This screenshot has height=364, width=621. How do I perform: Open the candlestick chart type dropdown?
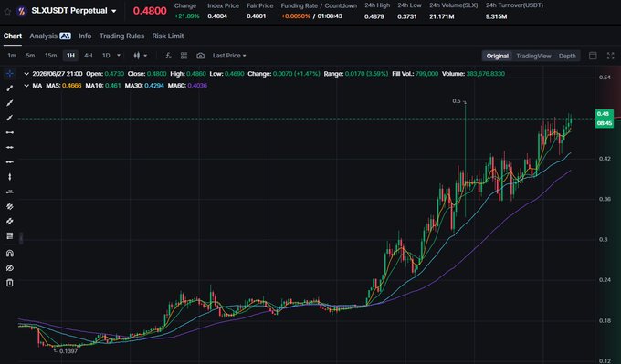pyautogui.click(x=141, y=56)
